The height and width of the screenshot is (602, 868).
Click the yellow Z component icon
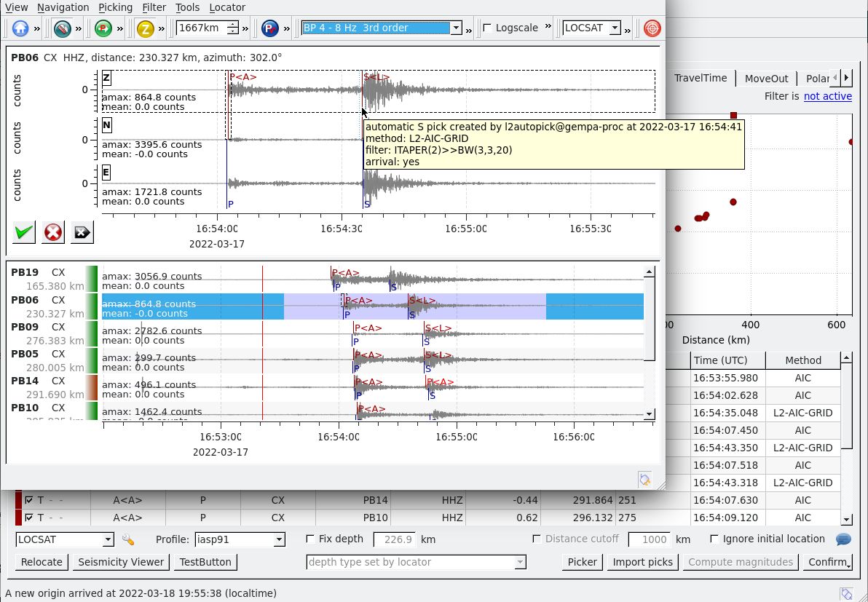pos(145,28)
